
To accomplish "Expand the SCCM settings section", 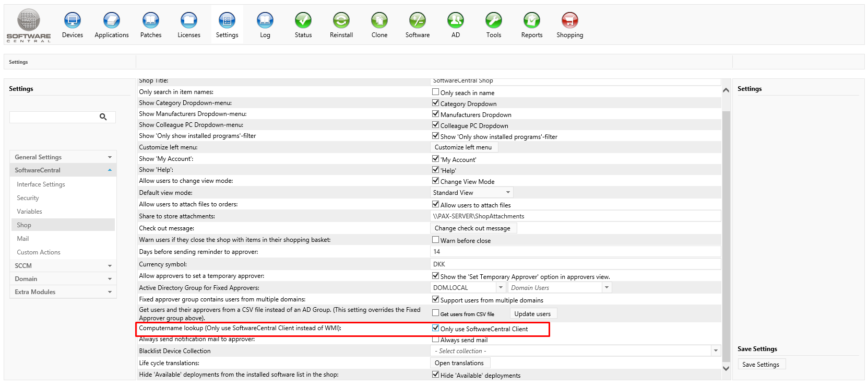I will pos(63,265).
